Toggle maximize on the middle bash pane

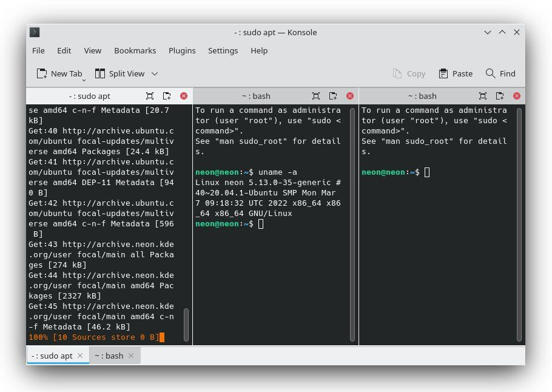tap(316, 96)
